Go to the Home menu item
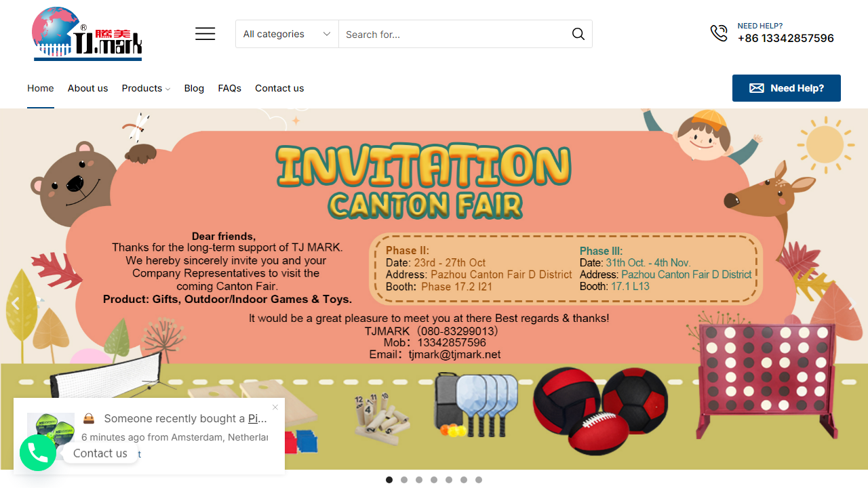The height and width of the screenshot is (488, 868). coord(41,88)
